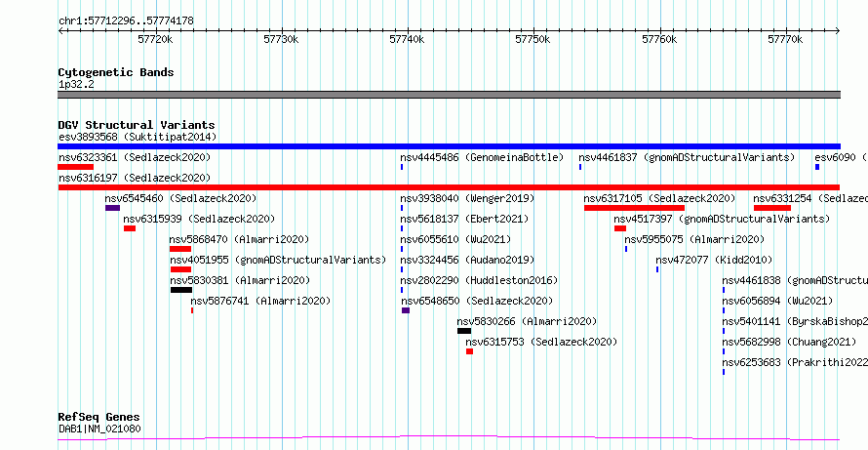Click the DGV Structural Variants track title
868x450 pixels.
coord(137,125)
